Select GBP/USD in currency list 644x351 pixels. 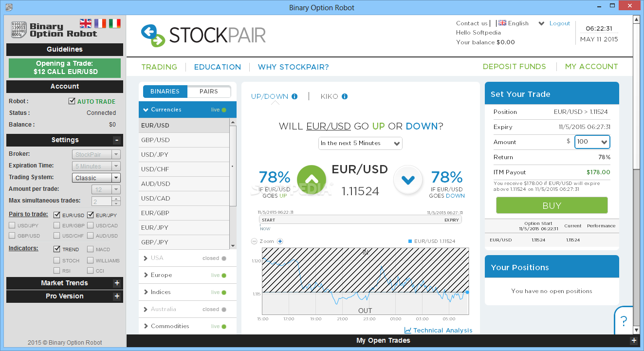point(184,140)
